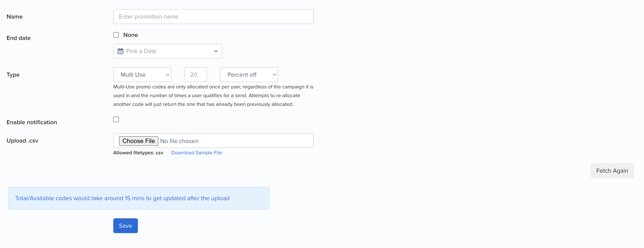Image resolution: width=644 pixels, height=248 pixels.
Task: Open the Download Sample File link
Action: pyautogui.click(x=197, y=153)
